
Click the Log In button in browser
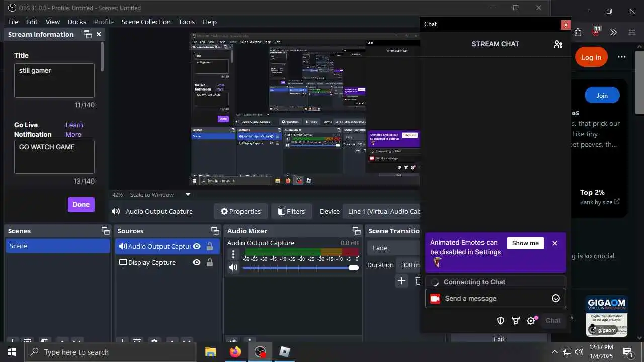591,57
